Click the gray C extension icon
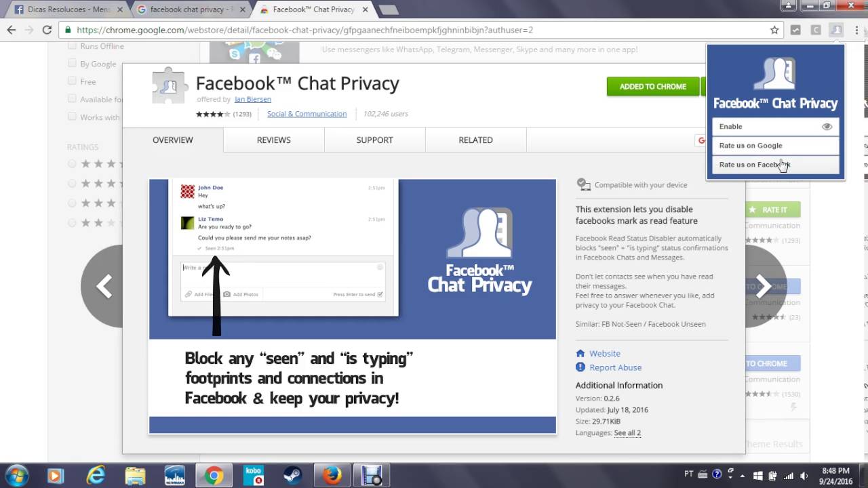 [816, 30]
